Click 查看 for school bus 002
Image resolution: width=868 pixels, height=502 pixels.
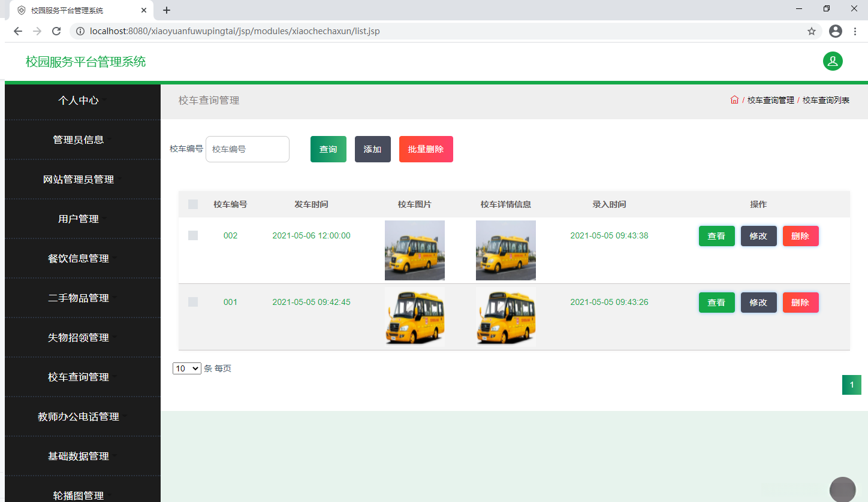(x=717, y=236)
